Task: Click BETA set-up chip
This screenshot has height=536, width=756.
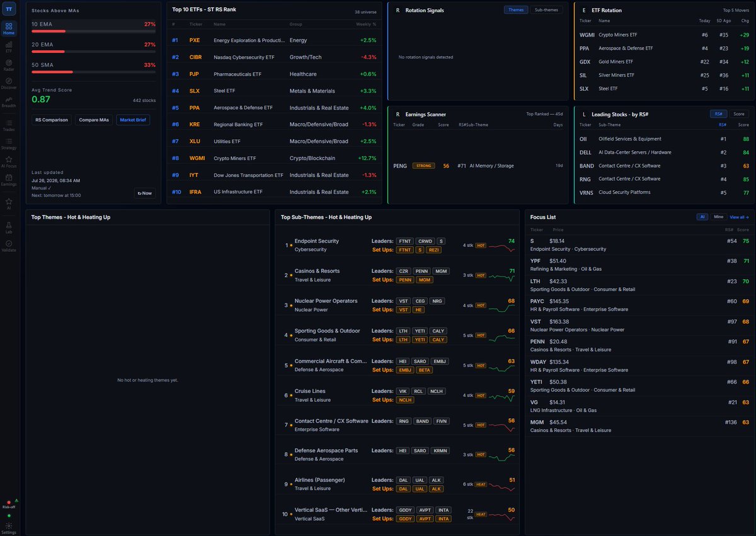Action: [425, 370]
